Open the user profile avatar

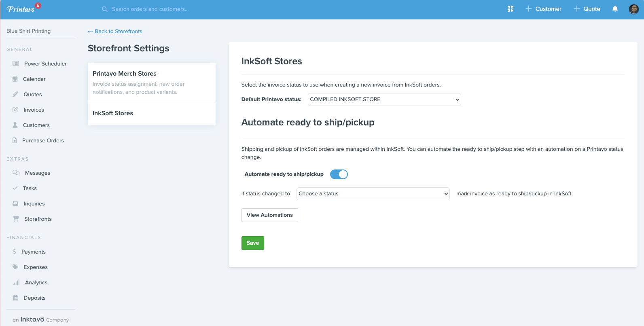point(634,9)
